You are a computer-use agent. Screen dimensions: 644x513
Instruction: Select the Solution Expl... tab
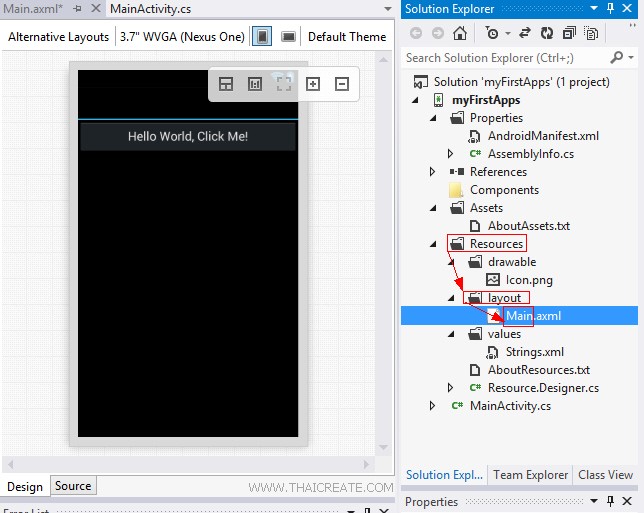[x=444, y=475]
